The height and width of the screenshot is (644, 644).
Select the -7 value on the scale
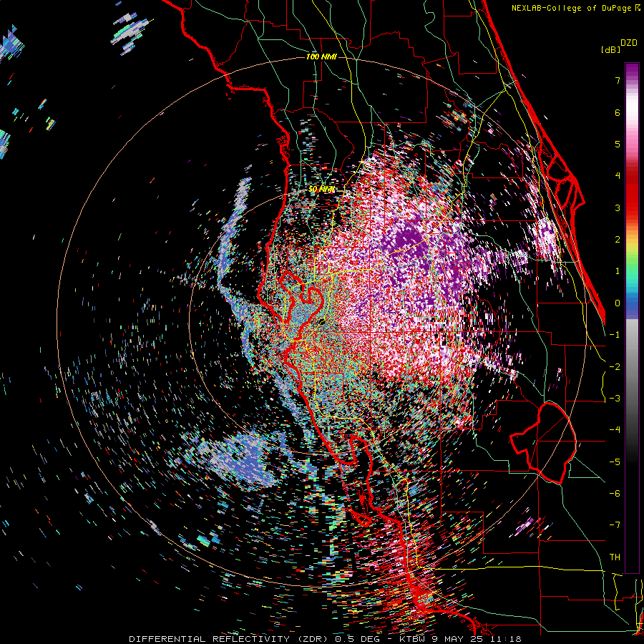[615, 525]
